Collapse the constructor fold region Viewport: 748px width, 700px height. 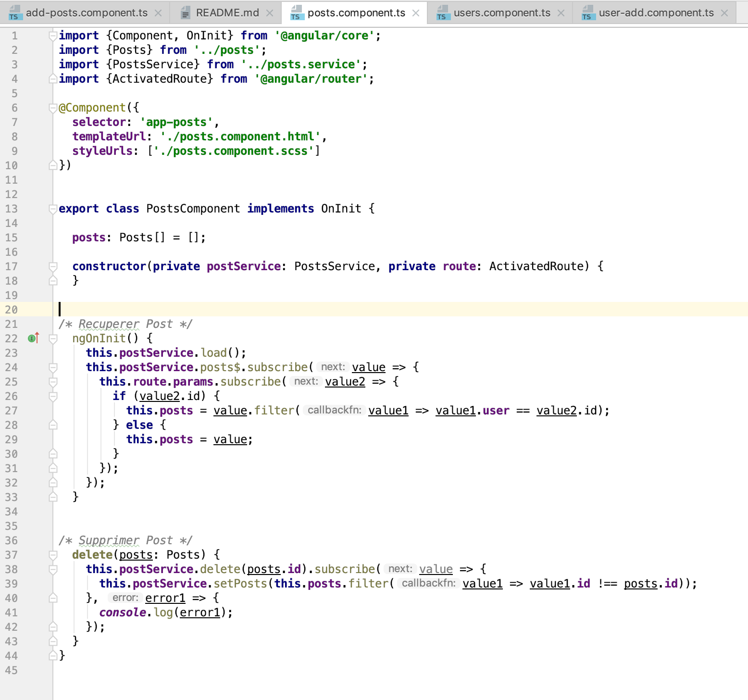tap(53, 266)
